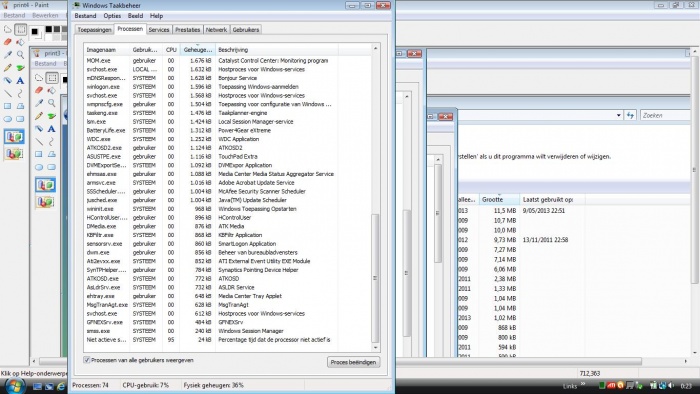Sort processes by Beschrijving column header
The height and width of the screenshot is (394, 700).
277,50
